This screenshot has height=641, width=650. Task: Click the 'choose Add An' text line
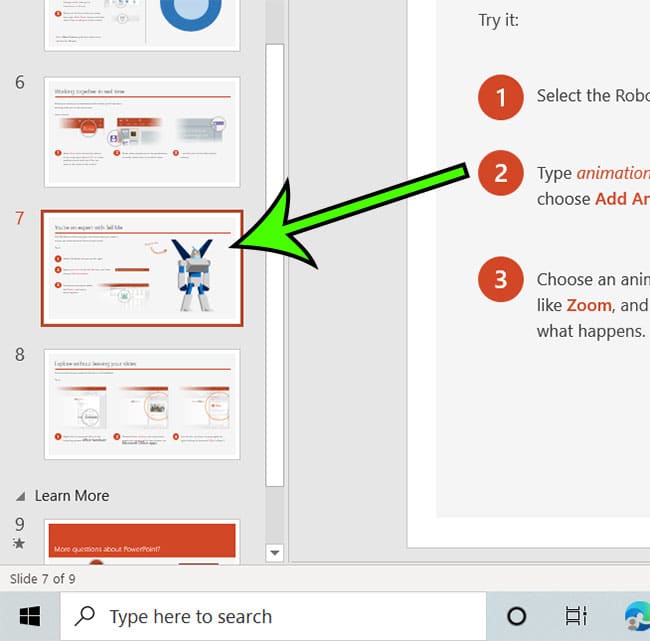[593, 199]
